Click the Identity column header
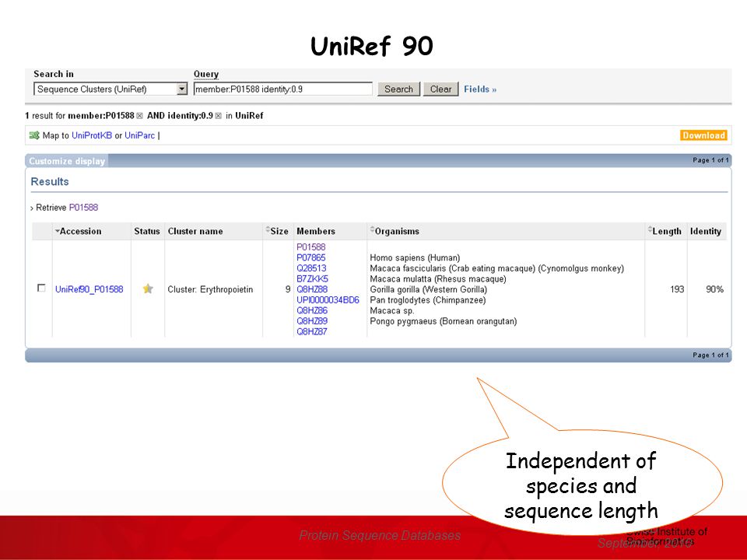Viewport: 747px width, 560px height. tap(706, 231)
